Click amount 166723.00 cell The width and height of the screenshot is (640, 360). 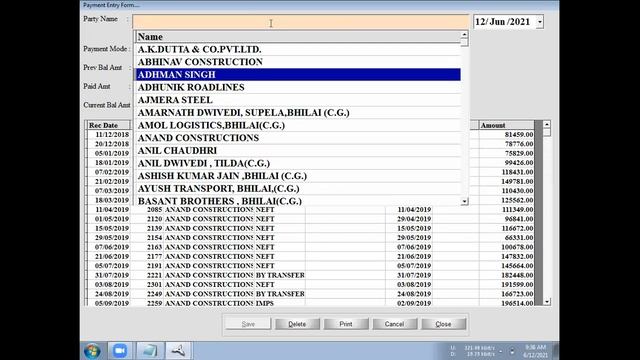(507, 294)
